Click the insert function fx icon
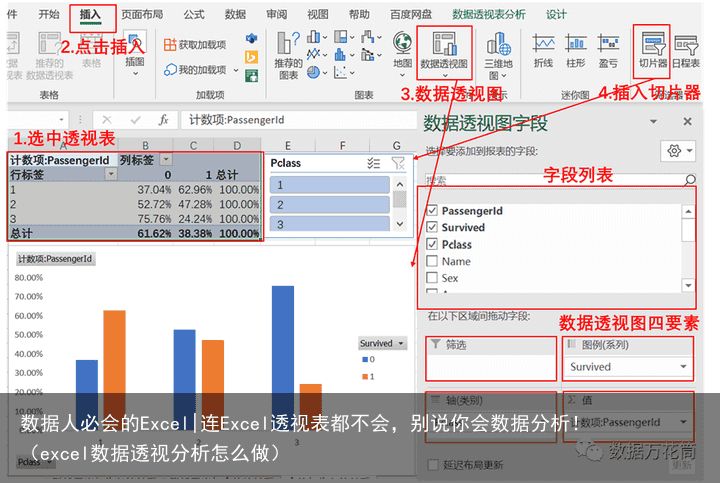720x483 pixels. (163, 120)
